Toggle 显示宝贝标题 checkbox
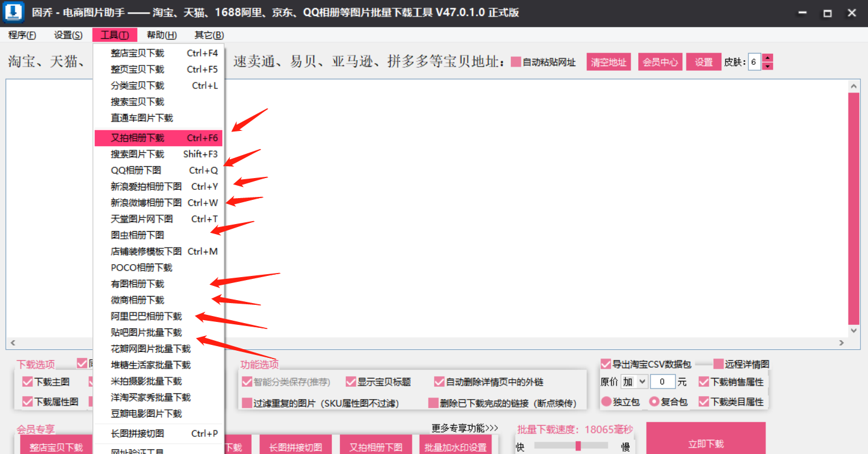868x454 pixels. coord(351,382)
